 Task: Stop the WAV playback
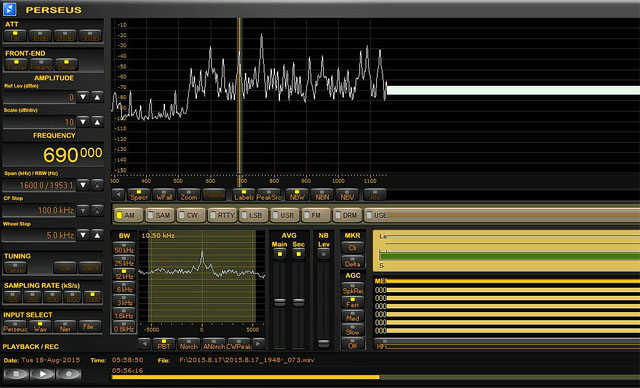tap(16, 374)
